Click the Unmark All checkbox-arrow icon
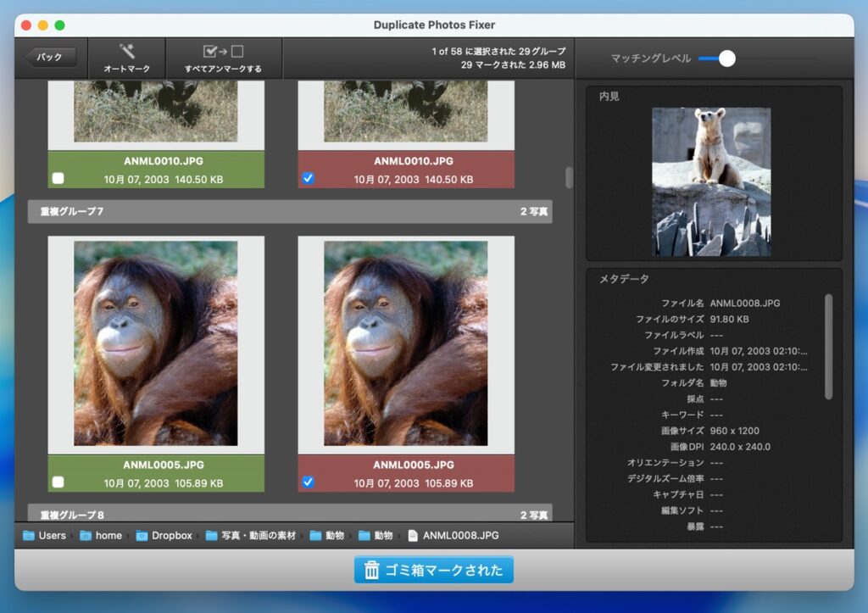Image resolution: width=868 pixels, height=613 pixels. click(x=223, y=52)
